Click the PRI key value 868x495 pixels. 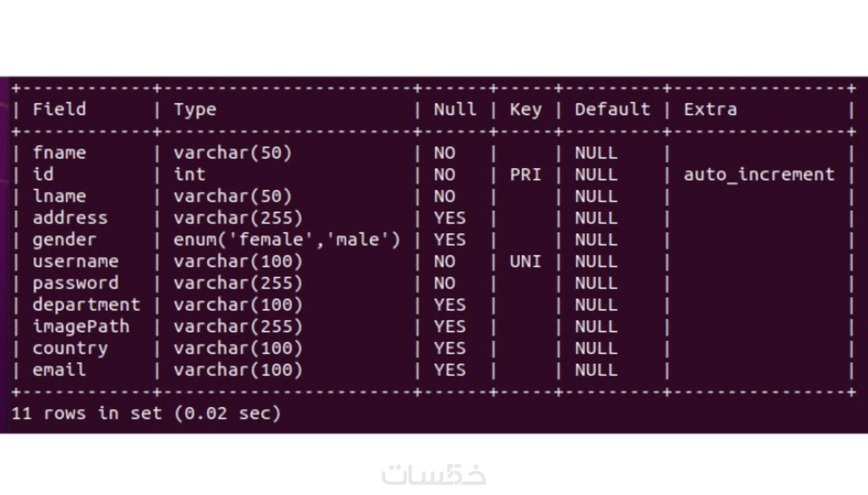click(525, 175)
